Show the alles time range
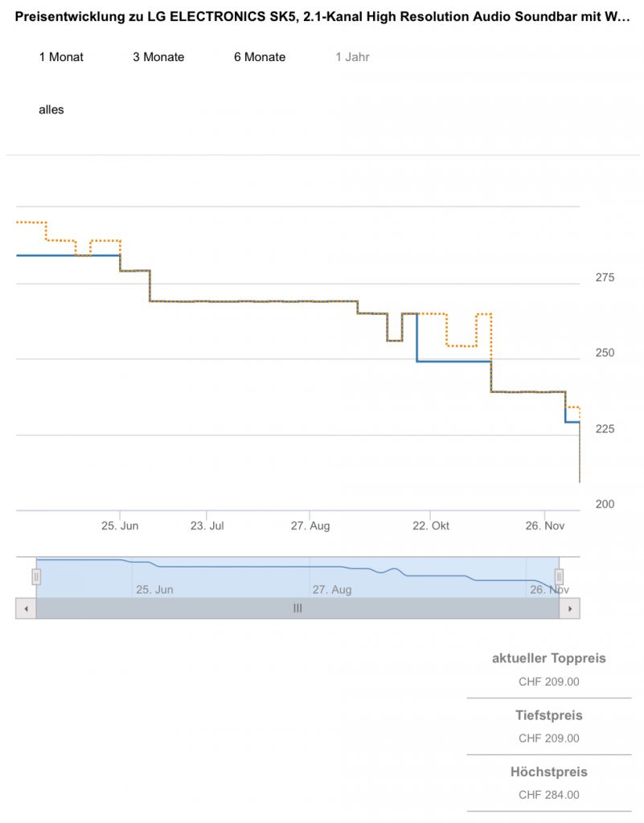 (x=51, y=110)
